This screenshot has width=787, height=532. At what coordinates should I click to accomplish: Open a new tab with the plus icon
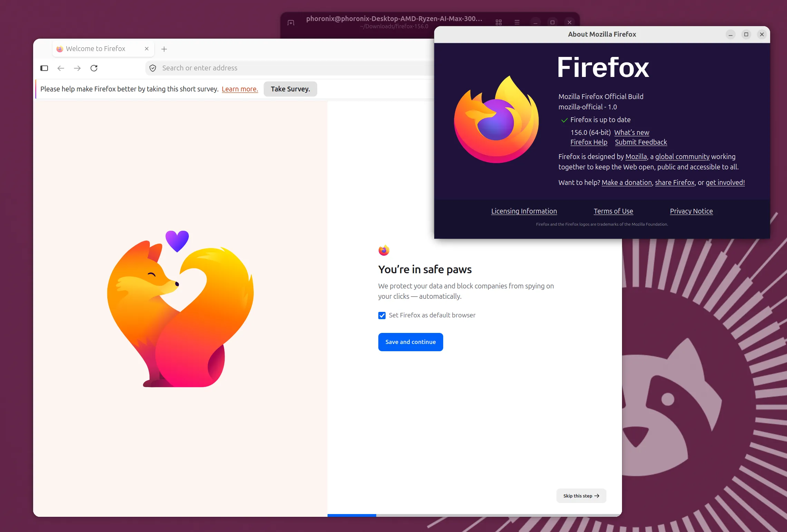tap(164, 49)
